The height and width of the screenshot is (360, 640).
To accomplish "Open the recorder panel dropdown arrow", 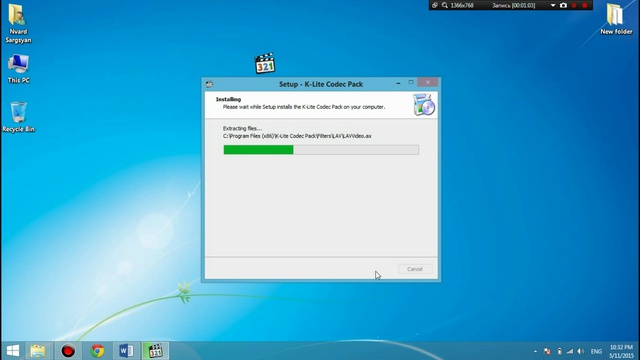I will 553,5.
